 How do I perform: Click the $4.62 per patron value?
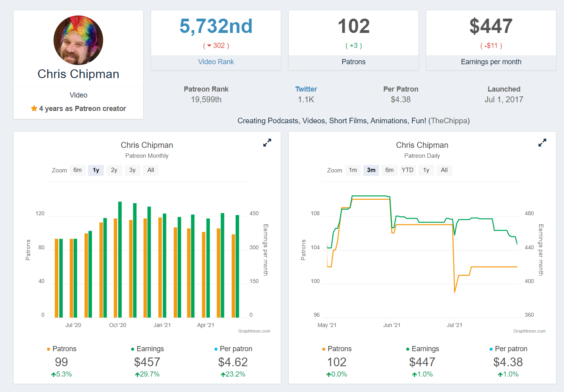(233, 362)
